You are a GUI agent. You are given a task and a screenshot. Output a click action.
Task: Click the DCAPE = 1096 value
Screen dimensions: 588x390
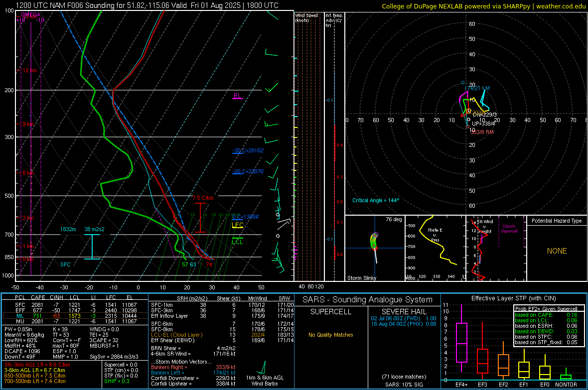(22, 351)
